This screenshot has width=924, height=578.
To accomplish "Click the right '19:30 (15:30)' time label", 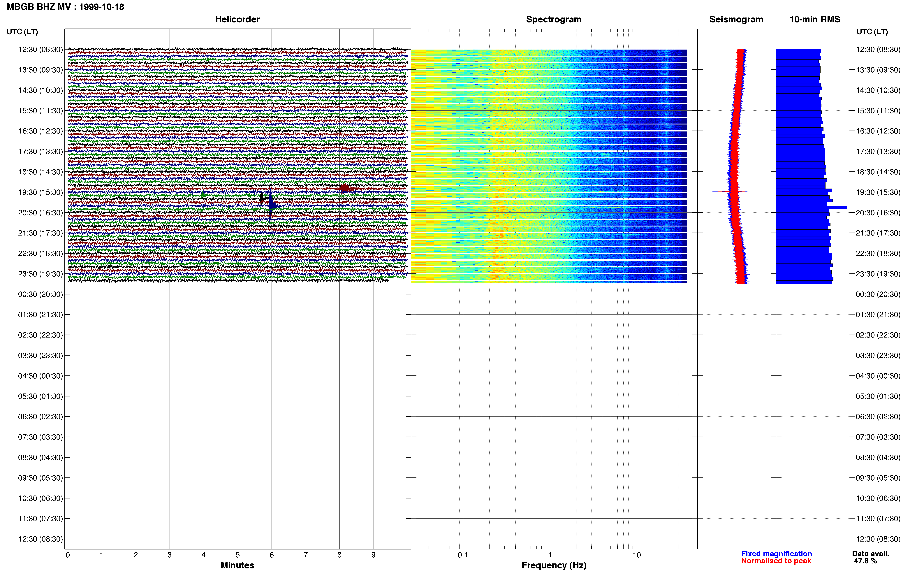I will (878, 192).
